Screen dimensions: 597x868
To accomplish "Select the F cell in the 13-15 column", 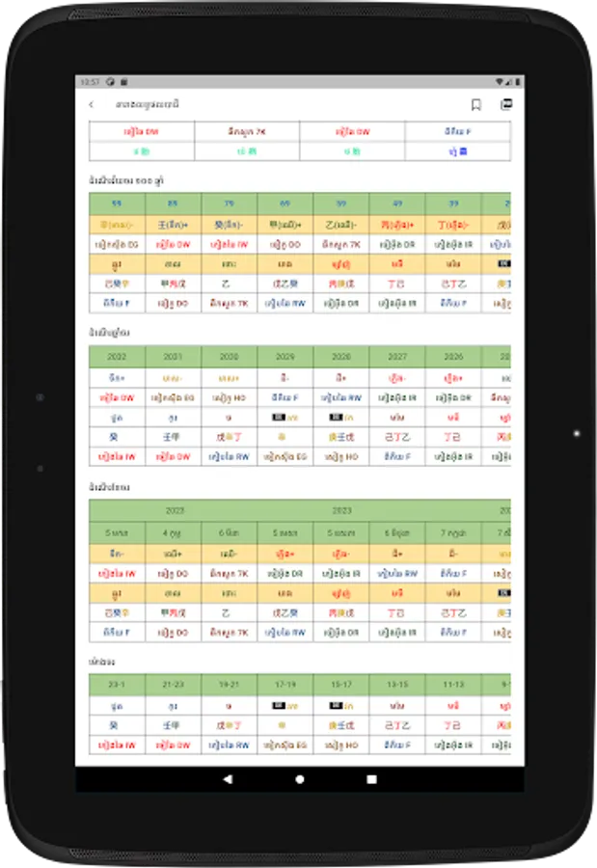I will click(x=397, y=746).
